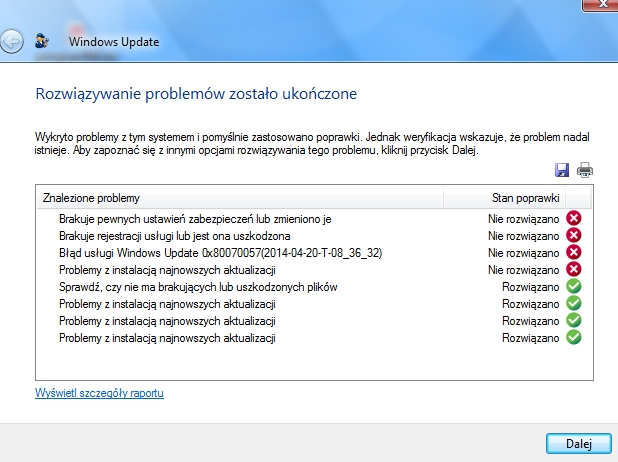Click red X icon for 'Brakuje pewnych ustawień zabezpieczeń'
Viewport: 618px width, 462px height.
(x=573, y=218)
